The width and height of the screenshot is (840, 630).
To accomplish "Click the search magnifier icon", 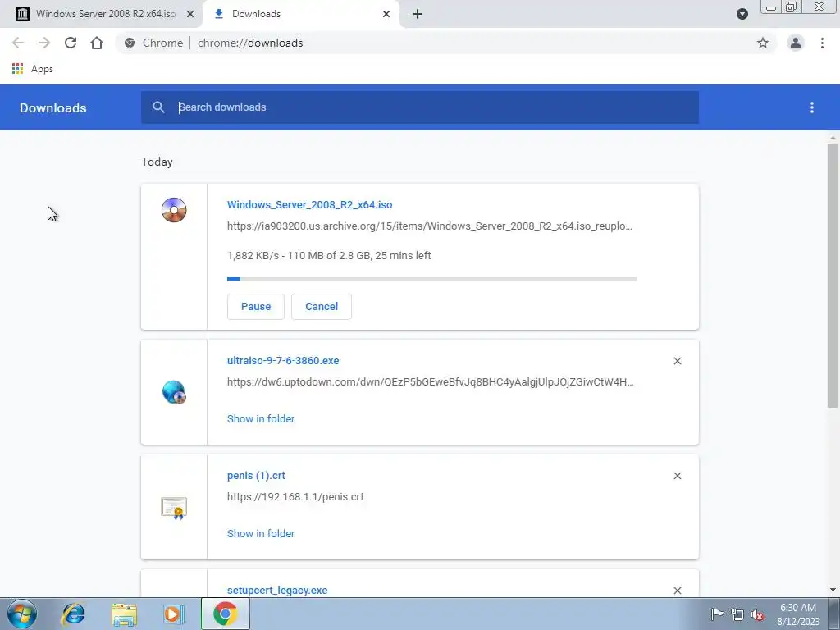I will pyautogui.click(x=158, y=107).
